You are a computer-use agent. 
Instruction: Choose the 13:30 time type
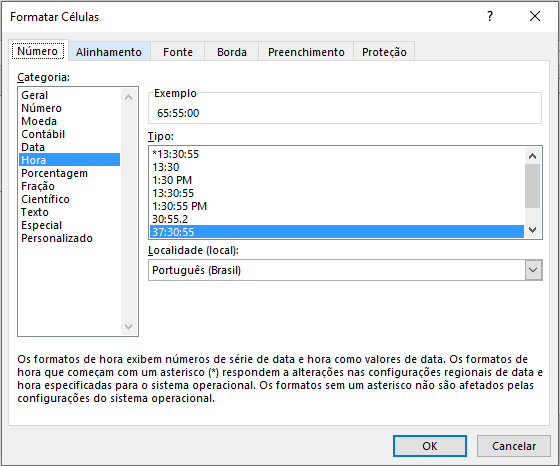(x=337, y=167)
